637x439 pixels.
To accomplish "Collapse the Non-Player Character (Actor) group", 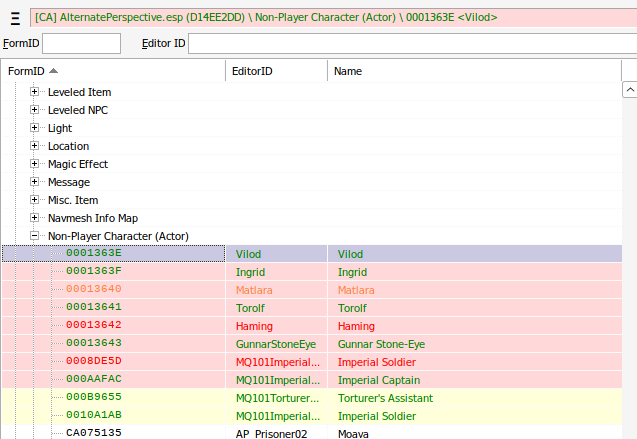I will point(35,236).
